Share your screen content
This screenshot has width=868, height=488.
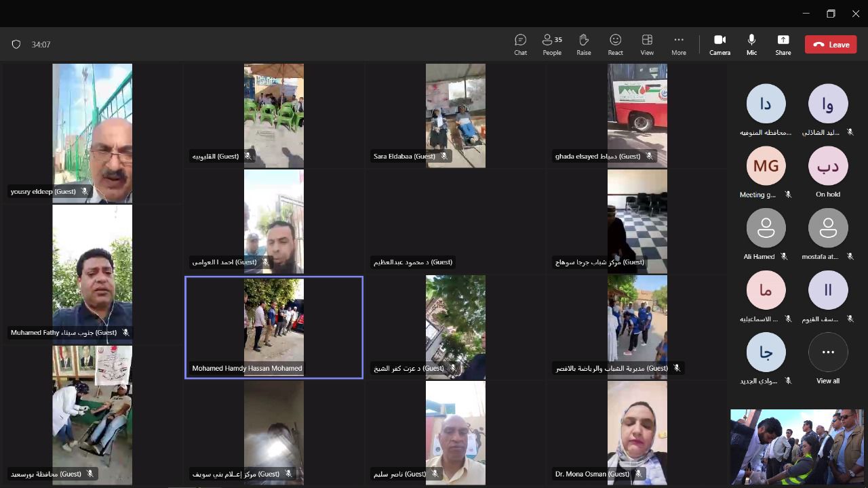(x=783, y=44)
